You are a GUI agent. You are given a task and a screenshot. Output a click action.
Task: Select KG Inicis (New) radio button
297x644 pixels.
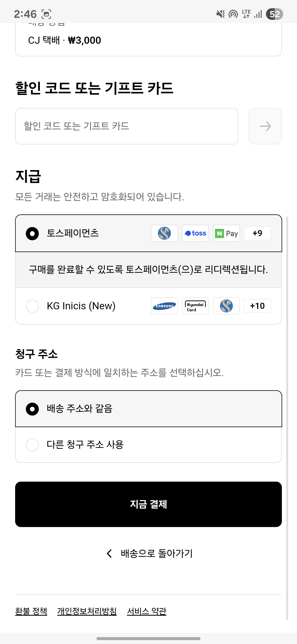coord(32,306)
